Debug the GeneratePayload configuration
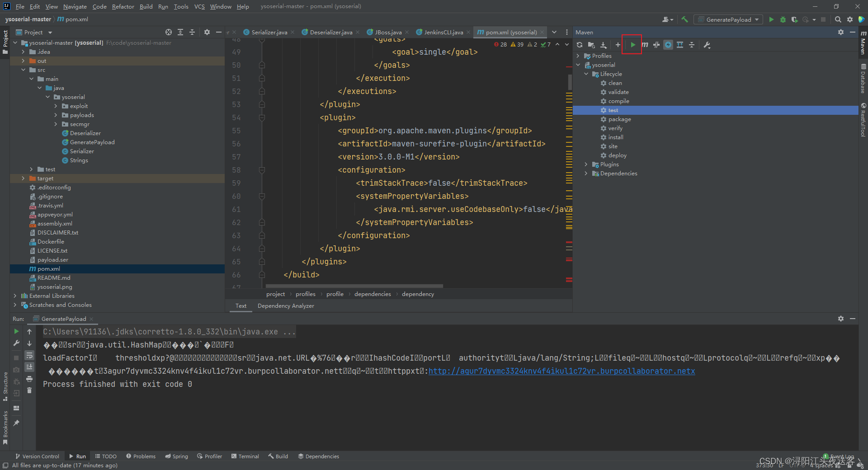Image resolution: width=868 pixels, height=470 pixels. tap(783, 19)
